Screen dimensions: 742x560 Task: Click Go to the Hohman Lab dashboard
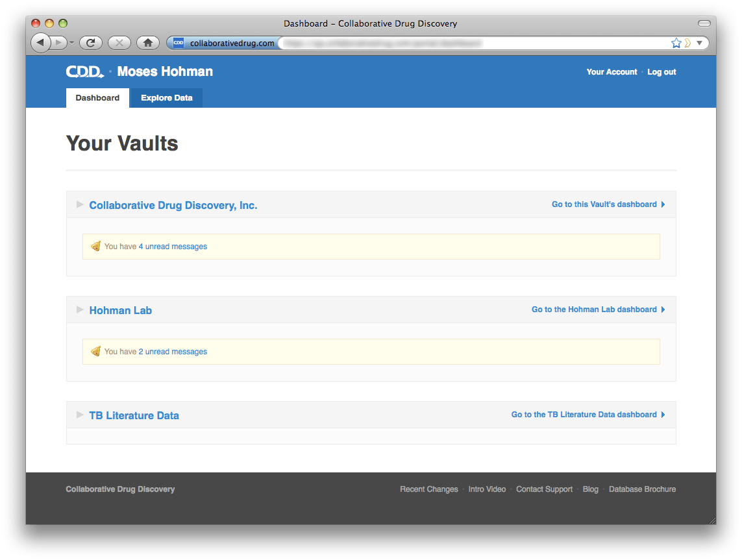(x=598, y=310)
